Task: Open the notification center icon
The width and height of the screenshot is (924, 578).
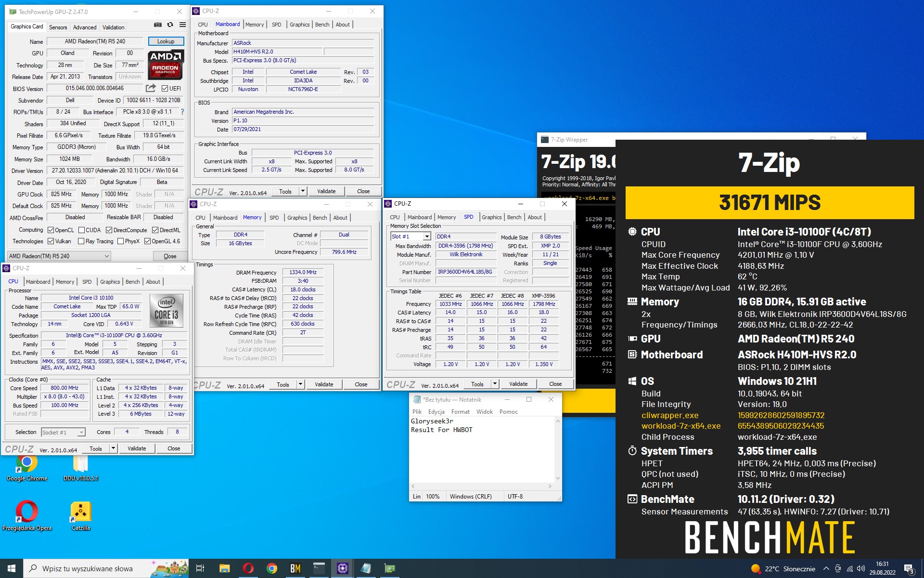Action: [909, 569]
